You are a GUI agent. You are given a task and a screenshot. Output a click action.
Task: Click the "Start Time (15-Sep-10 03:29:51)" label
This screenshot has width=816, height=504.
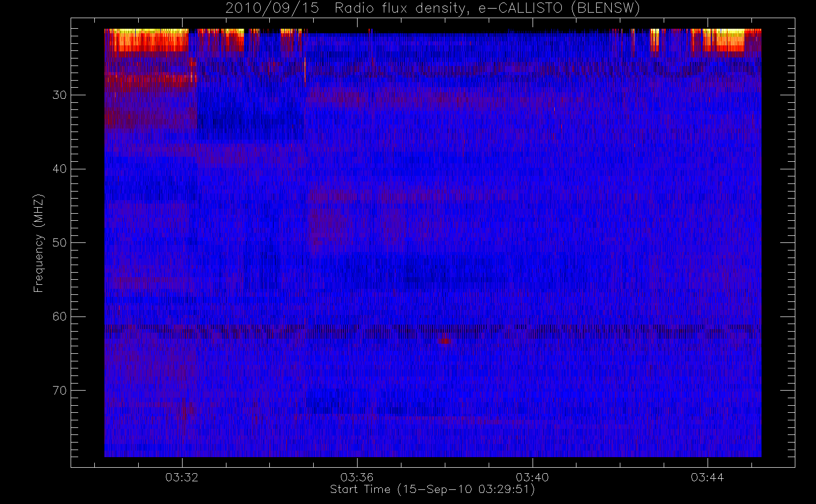[432, 489]
